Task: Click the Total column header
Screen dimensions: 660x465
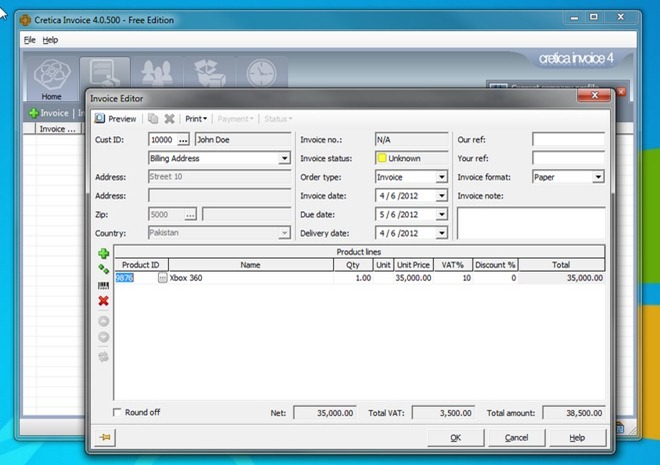Action: 561,265
